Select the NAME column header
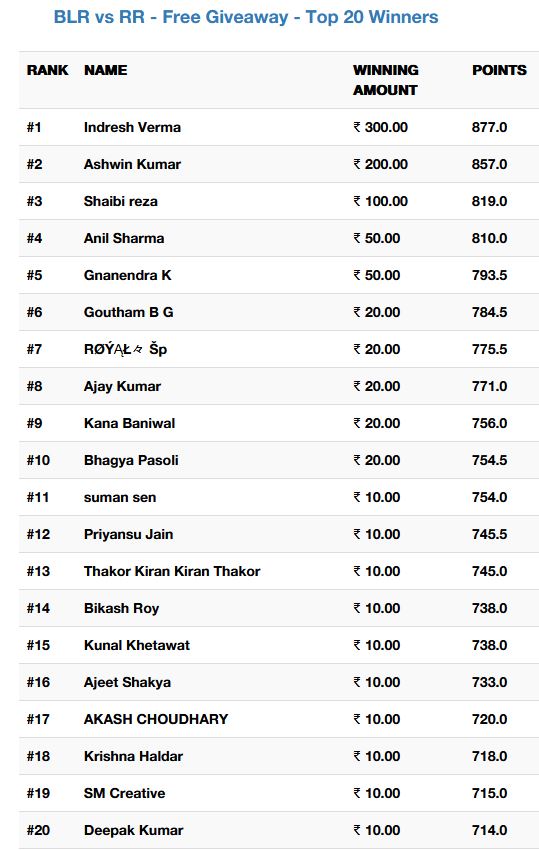539x850 pixels. pos(106,70)
